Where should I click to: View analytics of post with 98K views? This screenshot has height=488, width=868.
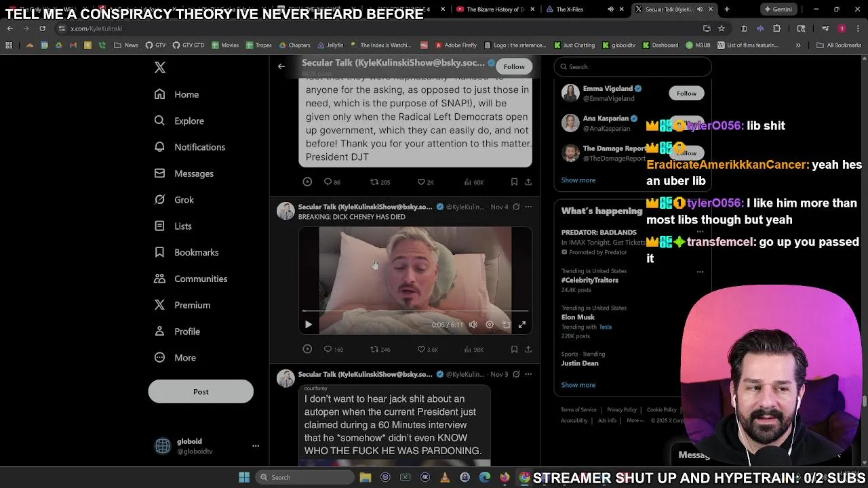[x=473, y=349]
